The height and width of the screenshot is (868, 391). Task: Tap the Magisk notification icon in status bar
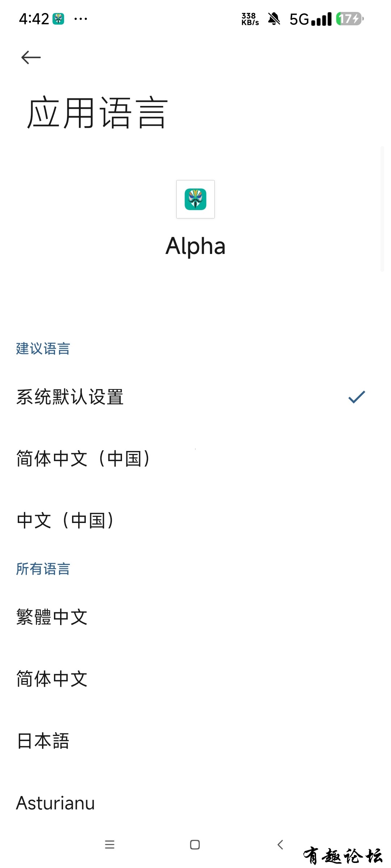tap(58, 19)
